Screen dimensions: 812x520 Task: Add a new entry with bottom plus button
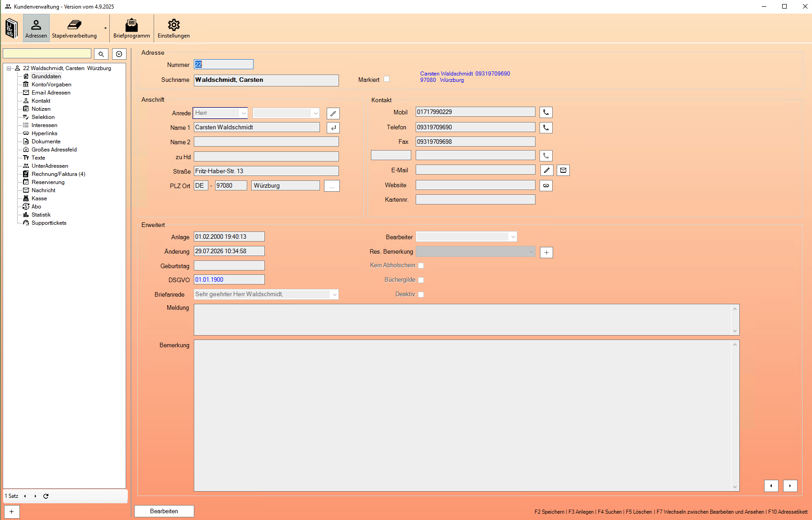12,512
